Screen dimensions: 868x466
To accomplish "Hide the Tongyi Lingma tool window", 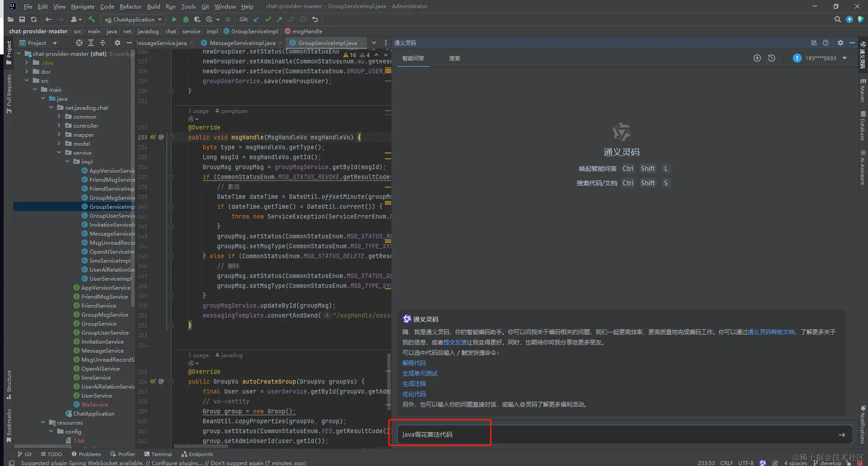I will [x=852, y=43].
